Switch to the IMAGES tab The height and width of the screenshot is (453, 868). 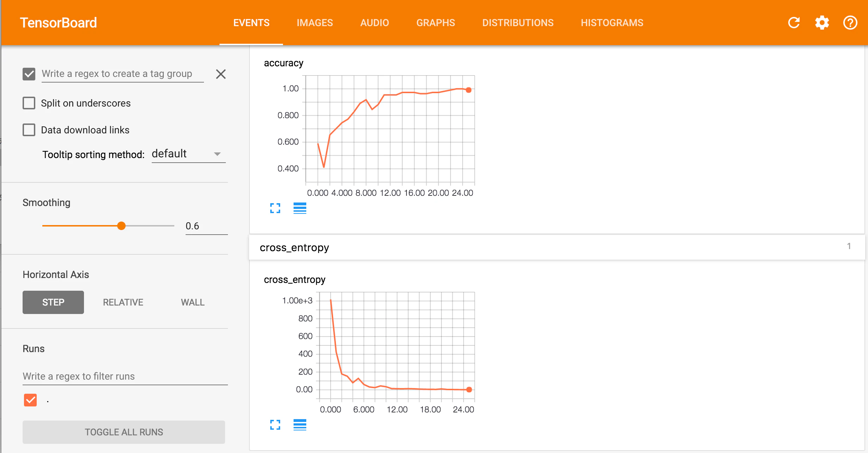tap(315, 23)
